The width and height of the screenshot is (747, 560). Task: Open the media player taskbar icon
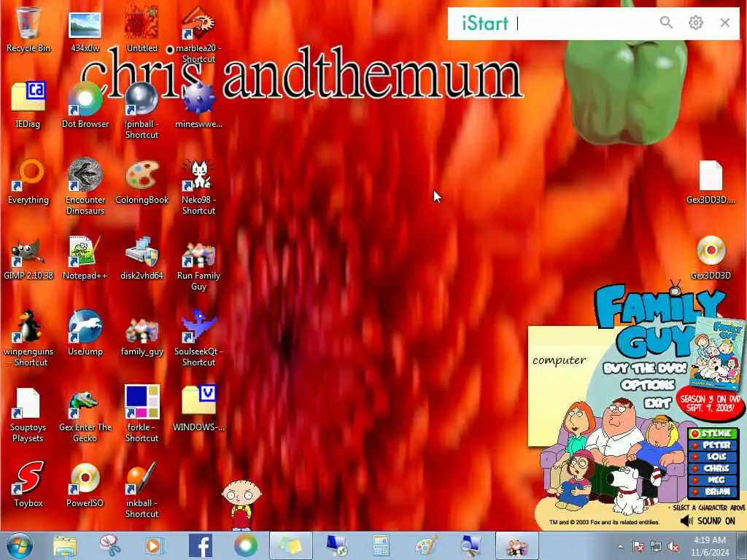point(155,545)
